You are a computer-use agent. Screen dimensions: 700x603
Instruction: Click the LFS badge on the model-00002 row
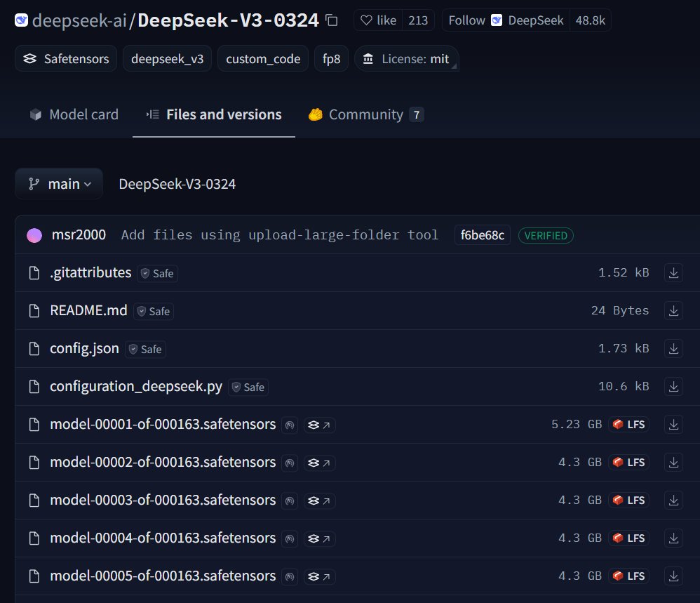click(x=628, y=463)
